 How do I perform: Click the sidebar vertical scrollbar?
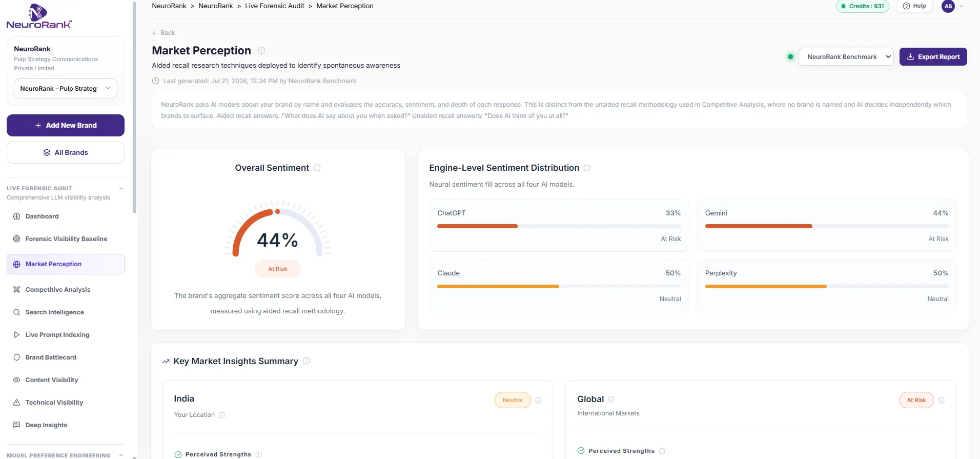pos(134,108)
